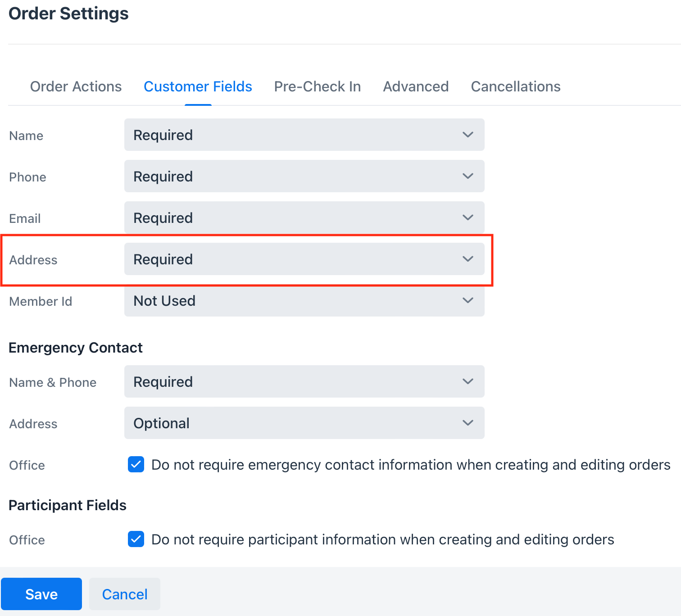Viewport: 681px width, 616px height.
Task: Open the emergency Name & Phone dropdown
Action: tap(304, 381)
